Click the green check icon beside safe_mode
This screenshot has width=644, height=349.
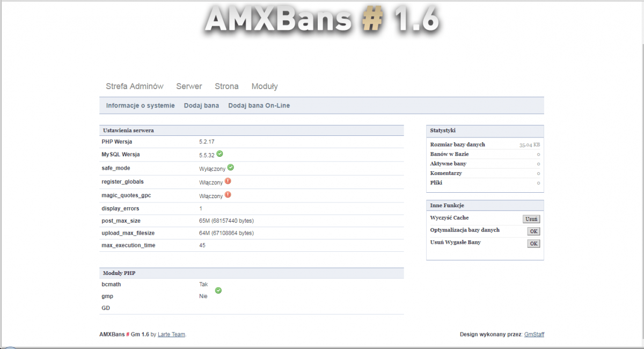coord(231,168)
